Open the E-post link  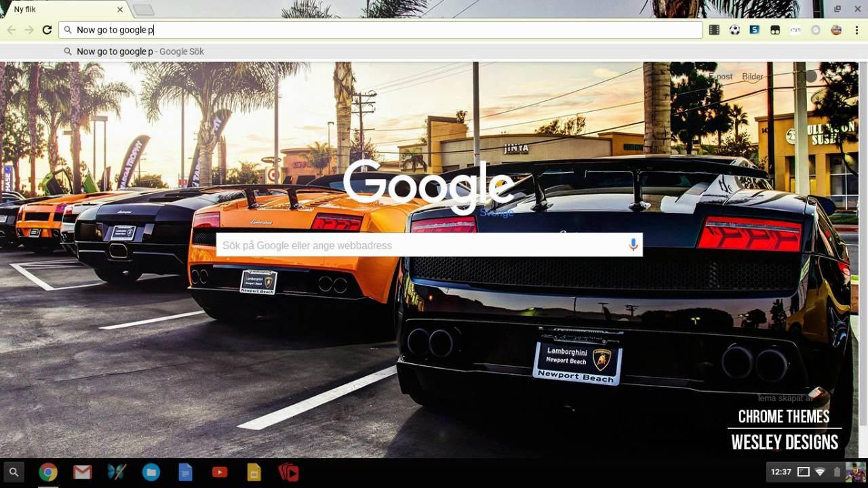coord(722,77)
